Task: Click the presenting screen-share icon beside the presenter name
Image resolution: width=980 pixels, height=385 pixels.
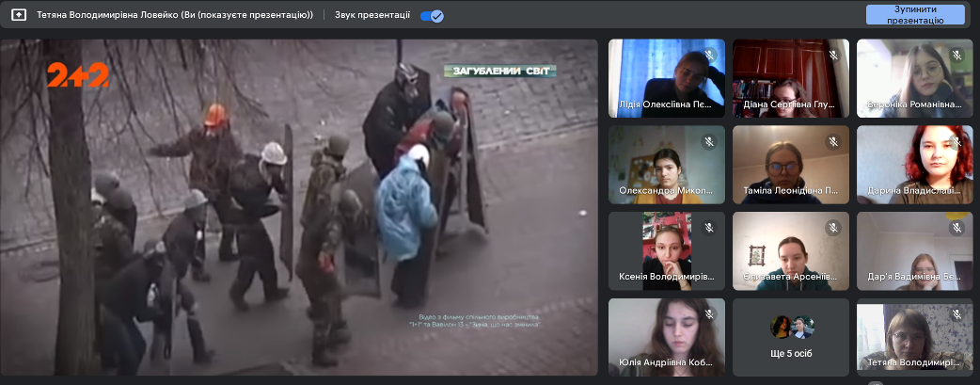Action: 19,15
